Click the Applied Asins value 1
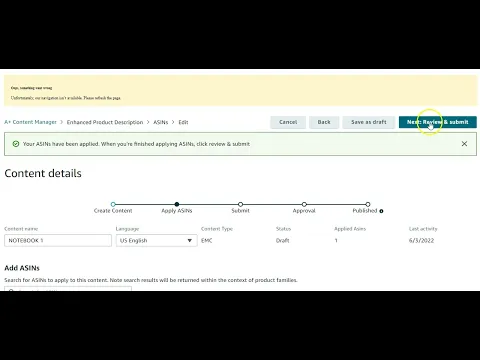 pos(336,240)
